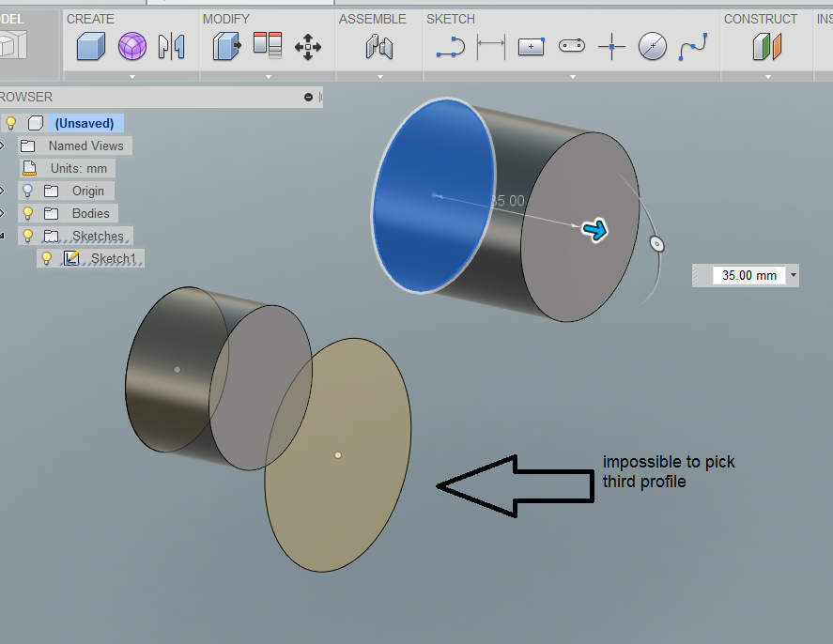
Task: Click the Origin folder icon
Action: 51,191
